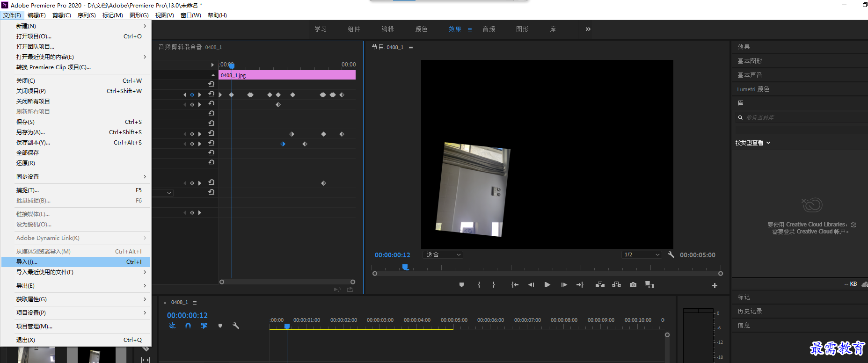Image resolution: width=868 pixels, height=363 pixels.
Task: Click Go to In point button
Action: click(x=515, y=285)
